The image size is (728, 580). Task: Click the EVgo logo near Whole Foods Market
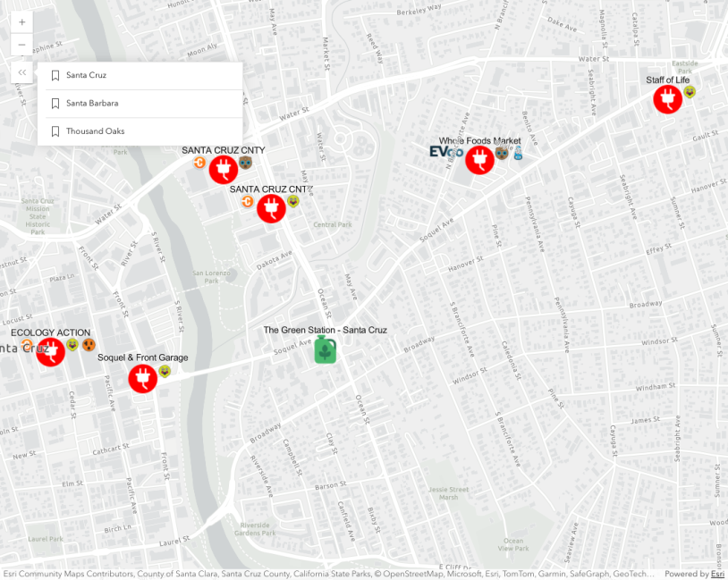coord(446,153)
